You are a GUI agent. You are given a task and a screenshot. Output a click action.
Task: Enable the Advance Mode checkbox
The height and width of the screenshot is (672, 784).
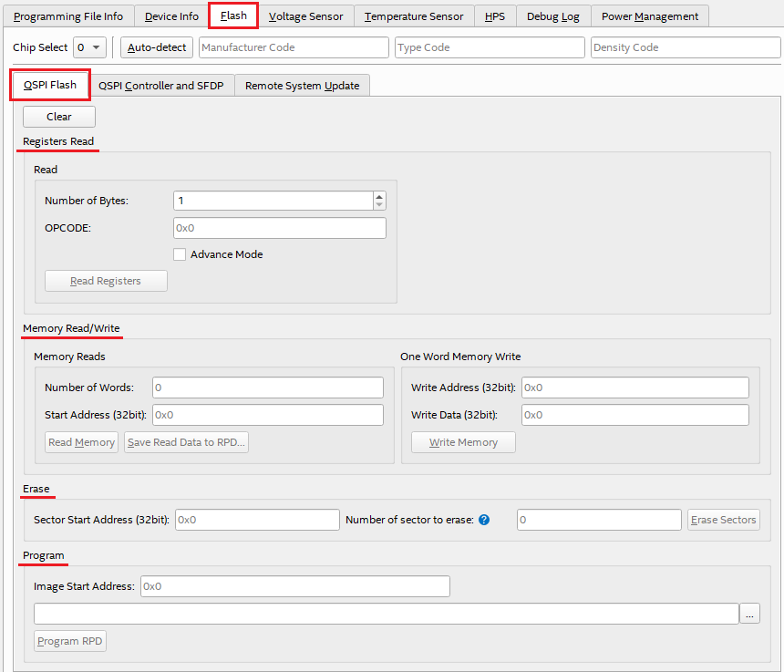(180, 254)
